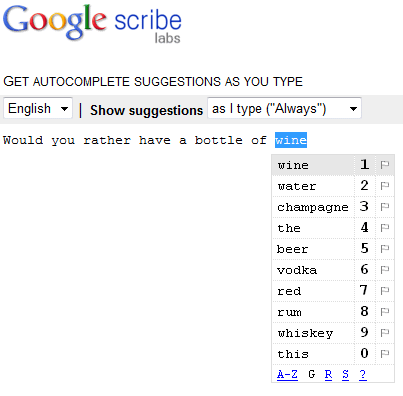The image size is (403, 396).
Task: Open the Show suggestions mode dropdown
Action: pos(284,108)
